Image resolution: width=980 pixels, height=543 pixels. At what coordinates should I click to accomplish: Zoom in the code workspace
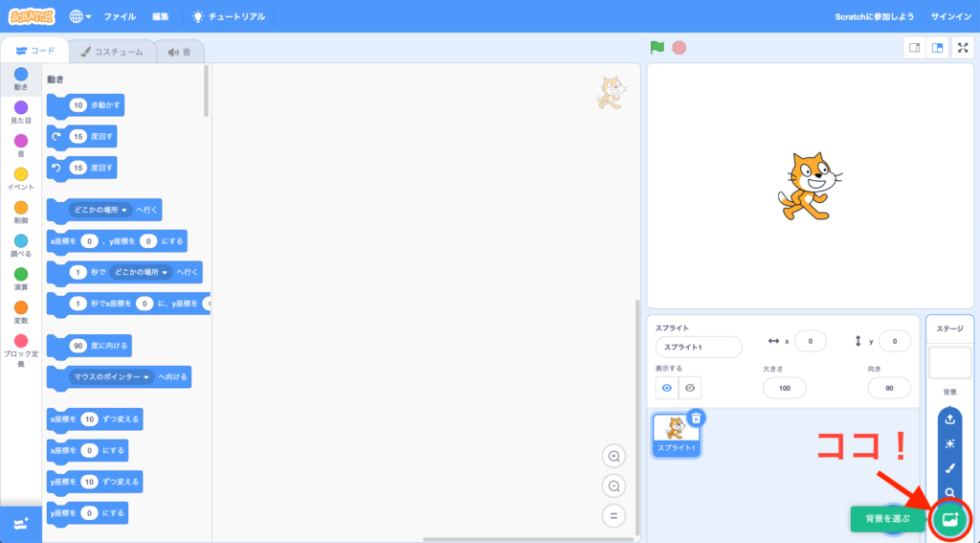coord(613,456)
